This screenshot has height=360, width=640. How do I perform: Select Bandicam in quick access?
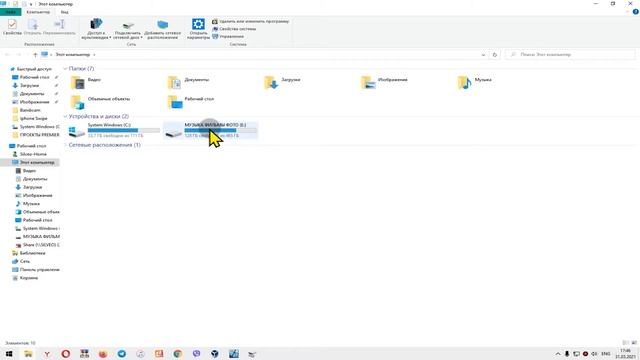(x=30, y=110)
